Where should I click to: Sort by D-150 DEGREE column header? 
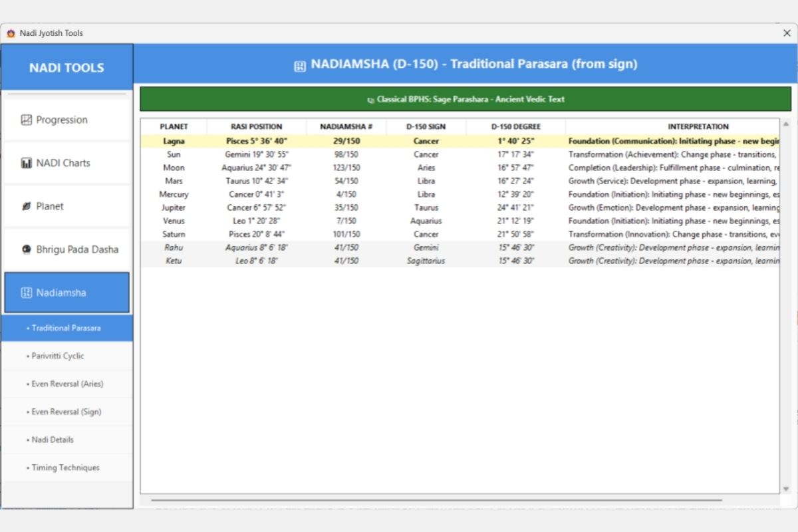click(516, 126)
